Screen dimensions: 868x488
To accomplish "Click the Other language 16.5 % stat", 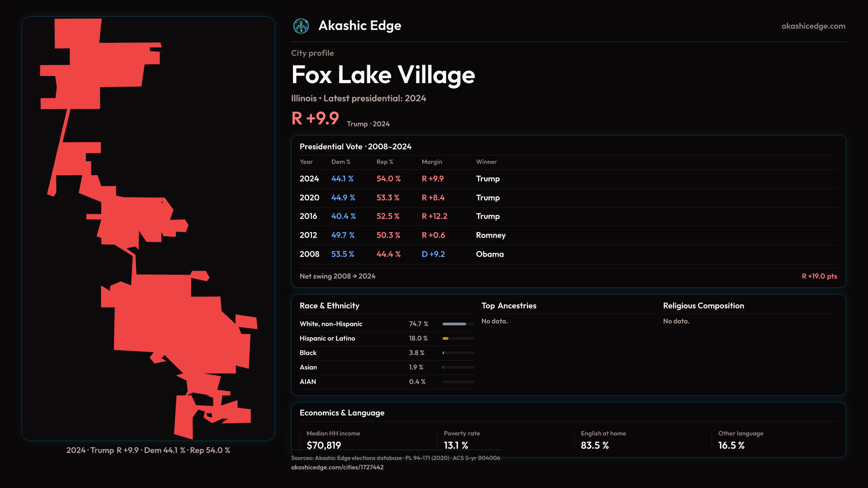I will point(731,446).
